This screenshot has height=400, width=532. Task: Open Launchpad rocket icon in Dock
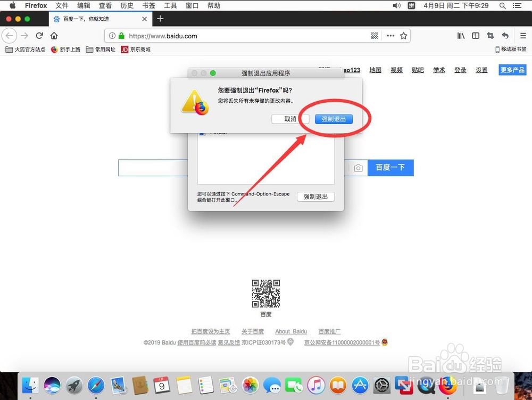(x=74, y=386)
